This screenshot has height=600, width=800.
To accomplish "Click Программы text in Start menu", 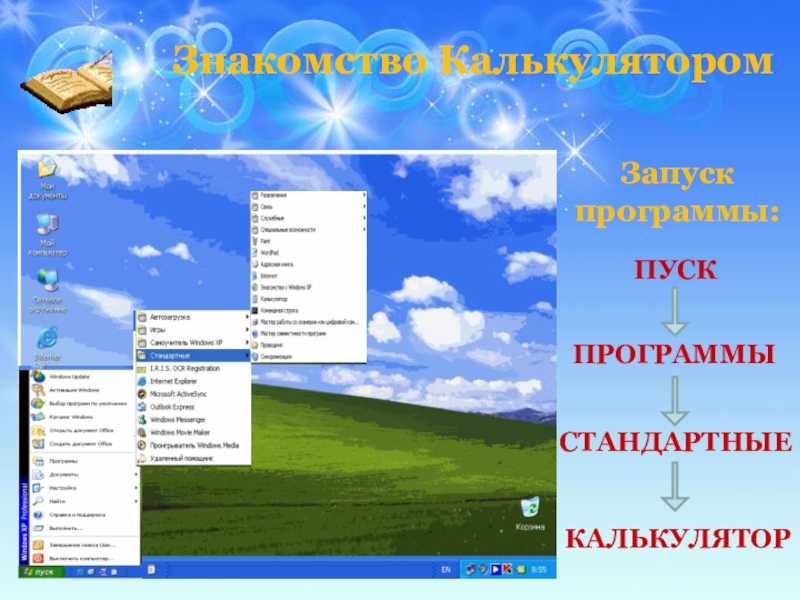I will click(63, 461).
